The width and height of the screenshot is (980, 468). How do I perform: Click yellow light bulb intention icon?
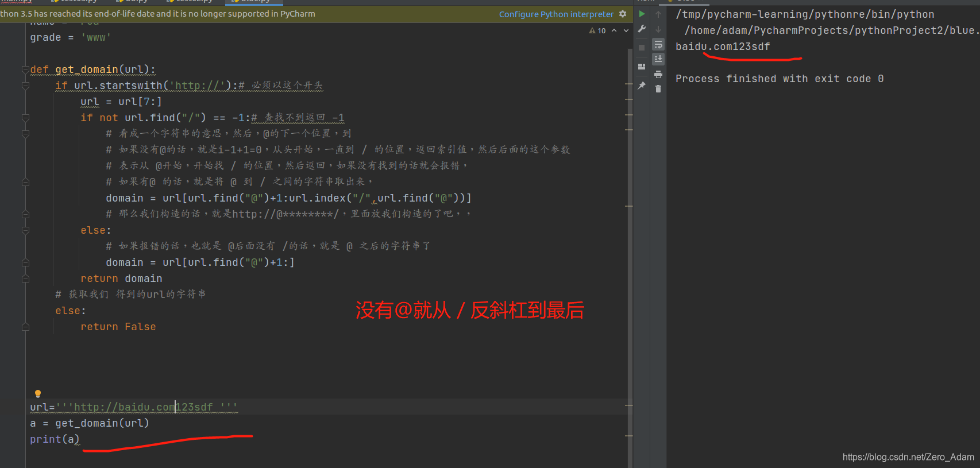(38, 394)
